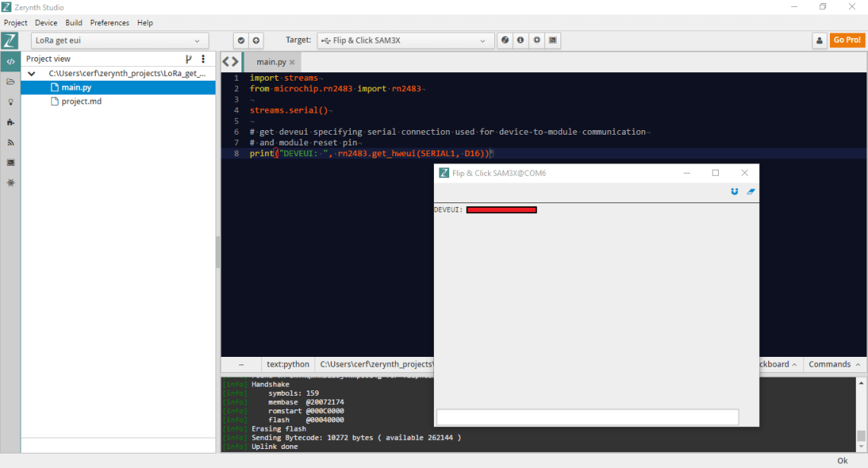Screen dimensions: 868x468
Task: Open the serial console toolbar icon
Action: coord(553,40)
